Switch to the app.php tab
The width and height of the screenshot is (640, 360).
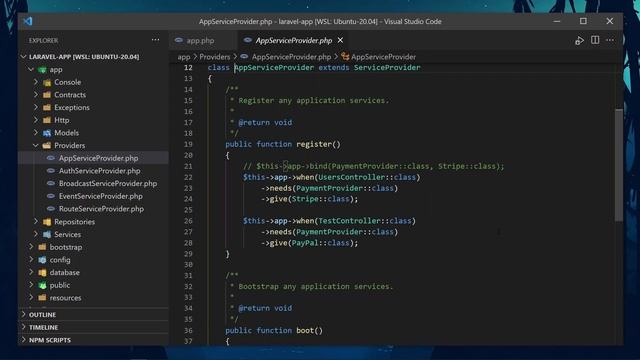[x=203, y=40]
